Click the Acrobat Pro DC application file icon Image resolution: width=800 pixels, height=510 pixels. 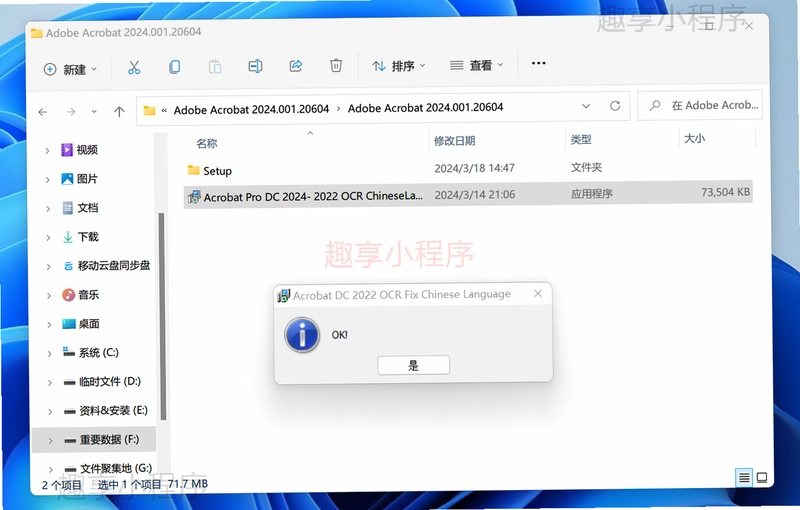(x=194, y=197)
